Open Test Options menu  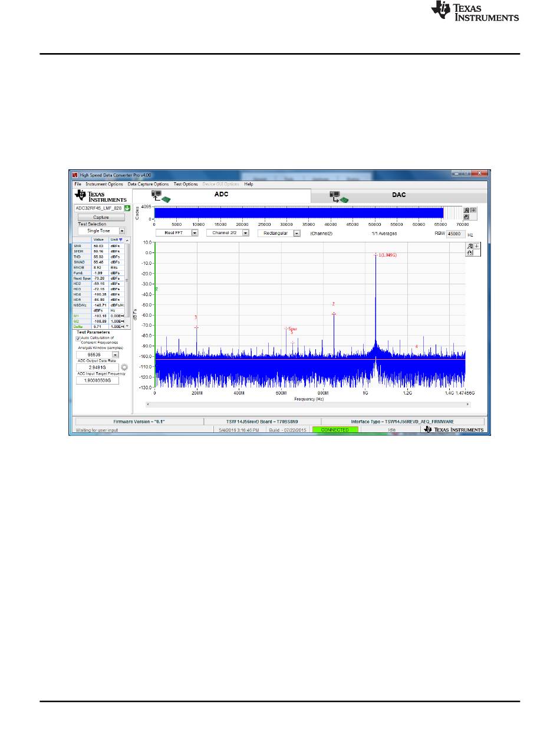tap(186, 184)
